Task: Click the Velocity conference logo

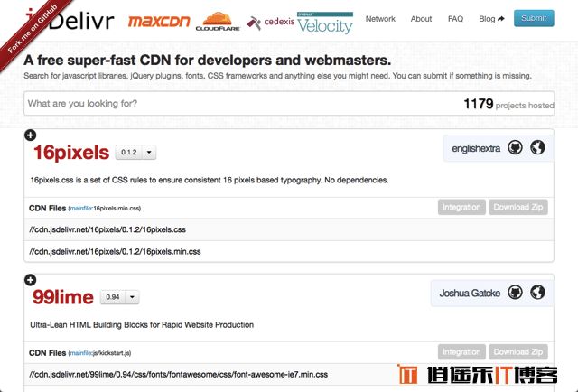Action: click(325, 23)
